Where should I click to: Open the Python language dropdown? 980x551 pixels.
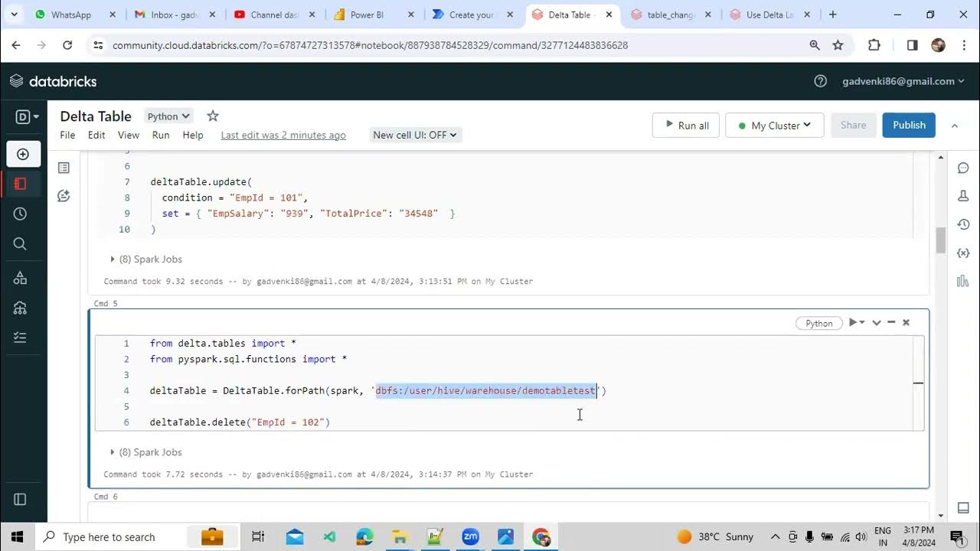tap(168, 116)
